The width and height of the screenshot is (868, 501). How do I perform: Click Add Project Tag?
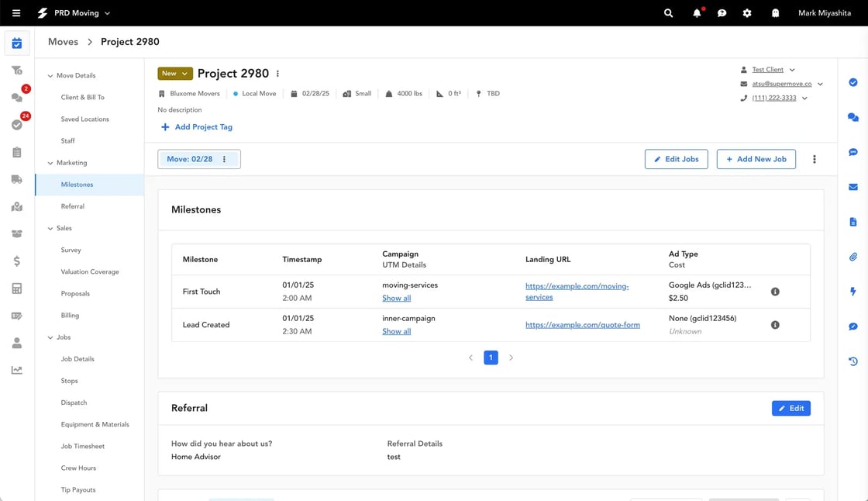click(197, 127)
